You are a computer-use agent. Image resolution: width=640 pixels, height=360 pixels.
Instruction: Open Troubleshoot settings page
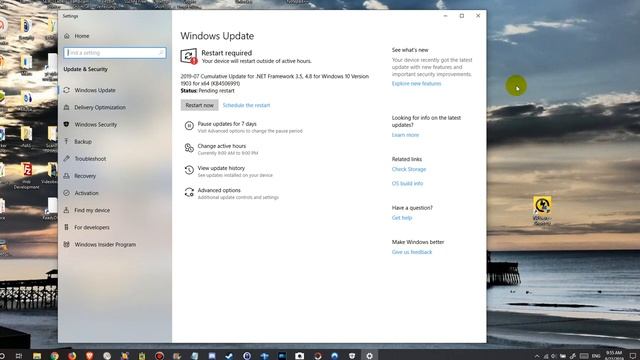pyautogui.click(x=90, y=158)
